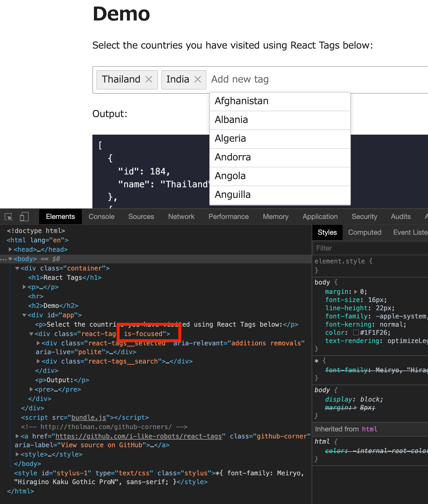This screenshot has width=428, height=504.
Task: Select the h2 Demo node
Action: pos(53,306)
